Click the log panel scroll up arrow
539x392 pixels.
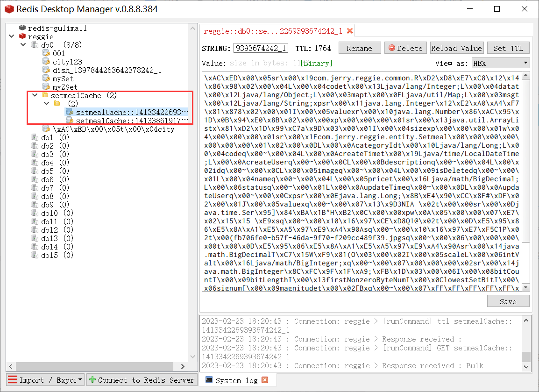tap(526, 321)
